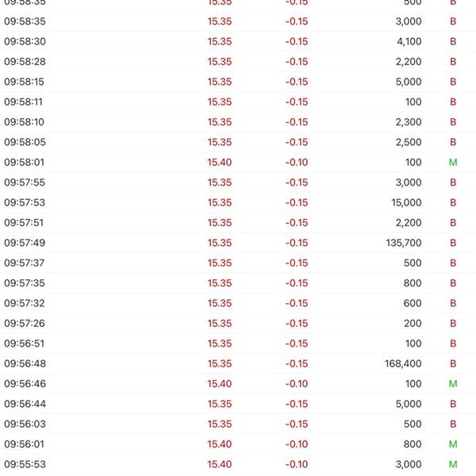Click the green M marker at 09:56:01
This screenshot has width=476, height=476.
[453, 444]
